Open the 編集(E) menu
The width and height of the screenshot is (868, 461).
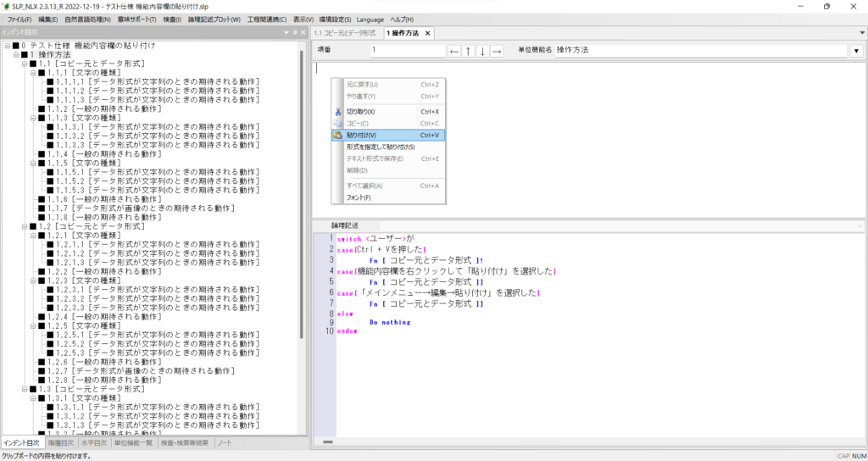(x=47, y=19)
